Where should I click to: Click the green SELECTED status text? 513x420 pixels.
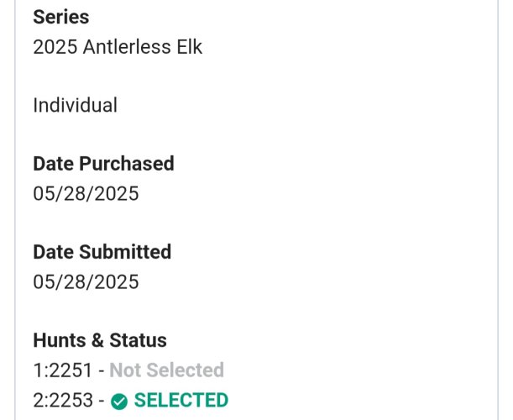pyautogui.click(x=181, y=400)
